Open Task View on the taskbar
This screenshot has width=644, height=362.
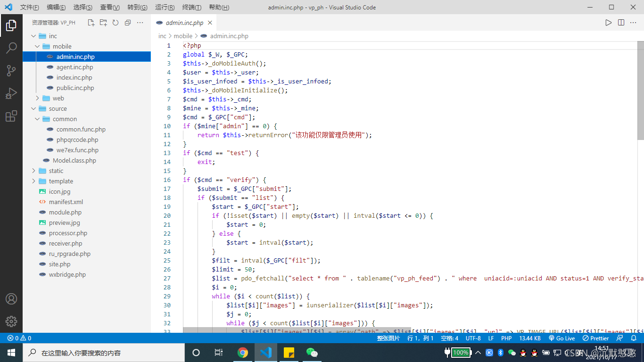tap(219, 353)
